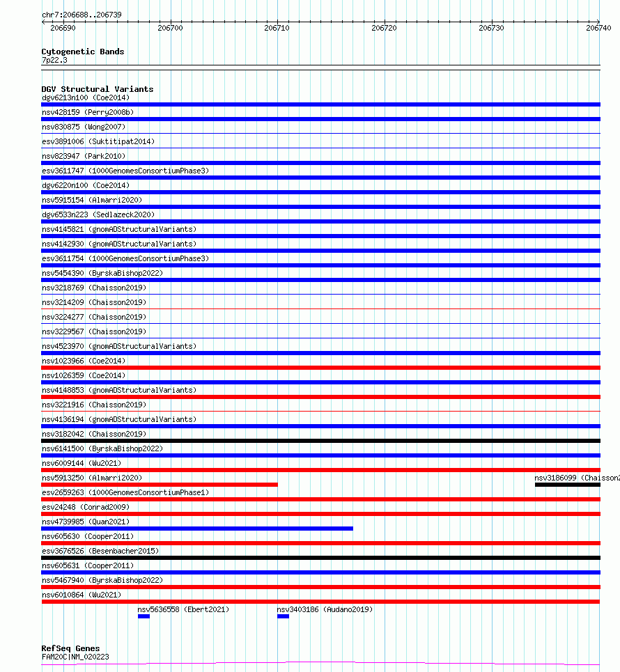Open nsv1026359 (Coe2014) variant
620x672 pixels.
(84, 375)
